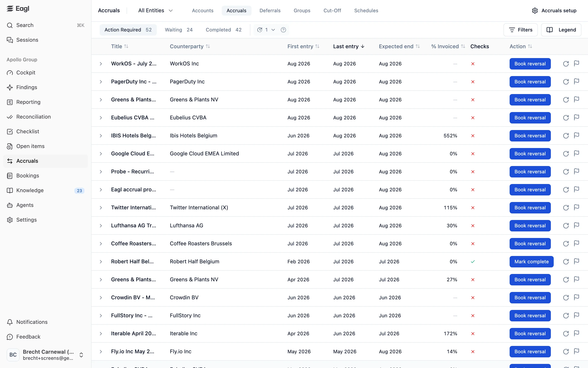Open Cockpit in the sidebar
The width and height of the screenshot is (588, 368).
pyautogui.click(x=46, y=73)
